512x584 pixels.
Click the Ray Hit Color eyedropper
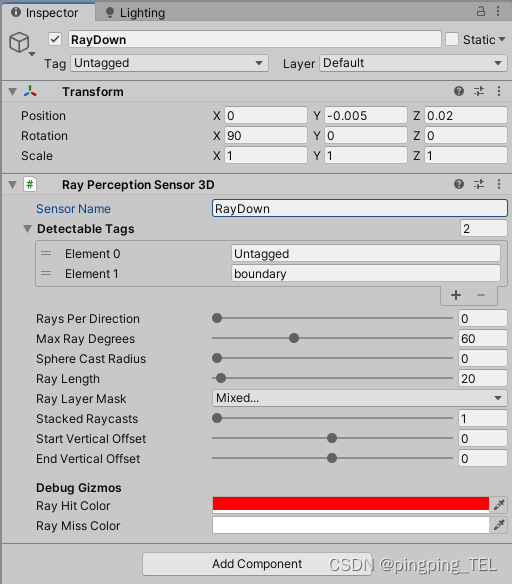pyautogui.click(x=499, y=505)
